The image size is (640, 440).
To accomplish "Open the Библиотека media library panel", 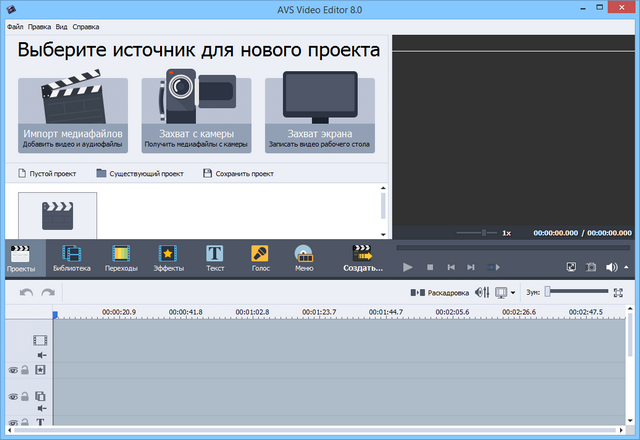I will pyautogui.click(x=72, y=258).
